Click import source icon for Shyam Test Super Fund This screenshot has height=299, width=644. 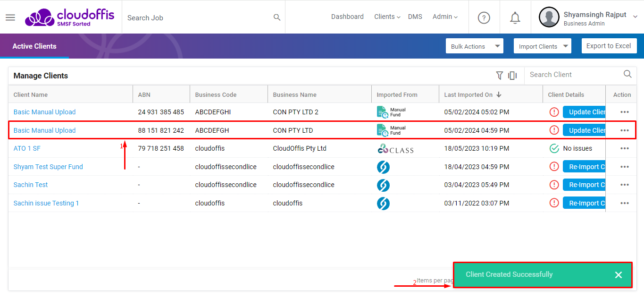point(383,167)
